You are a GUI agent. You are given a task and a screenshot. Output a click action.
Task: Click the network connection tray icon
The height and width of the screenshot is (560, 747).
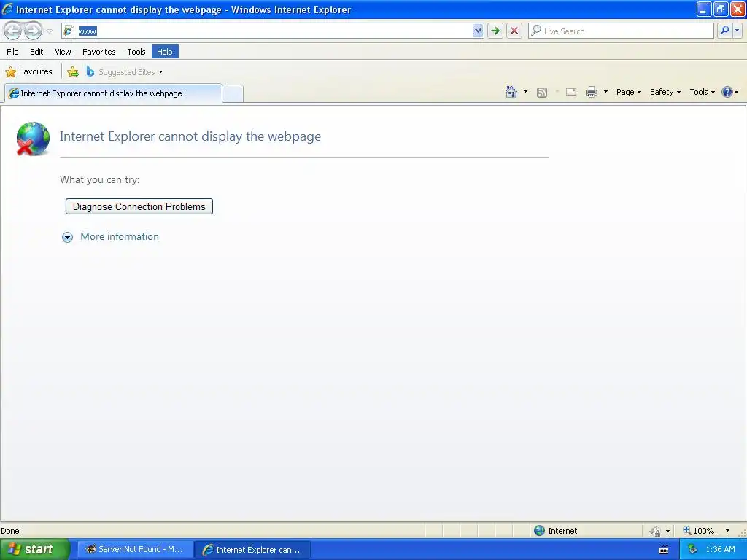click(692, 549)
